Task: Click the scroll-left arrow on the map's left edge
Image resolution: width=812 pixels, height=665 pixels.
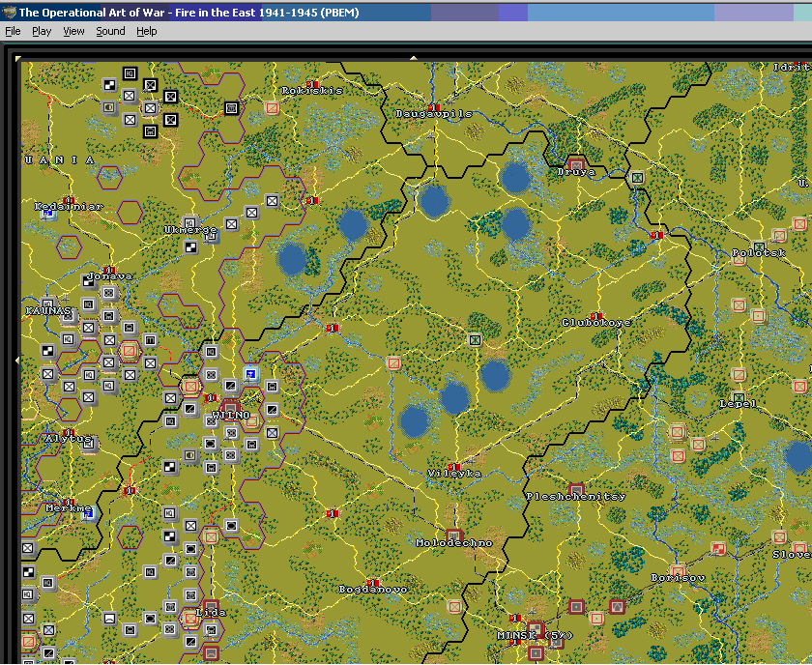Action: 18,360
